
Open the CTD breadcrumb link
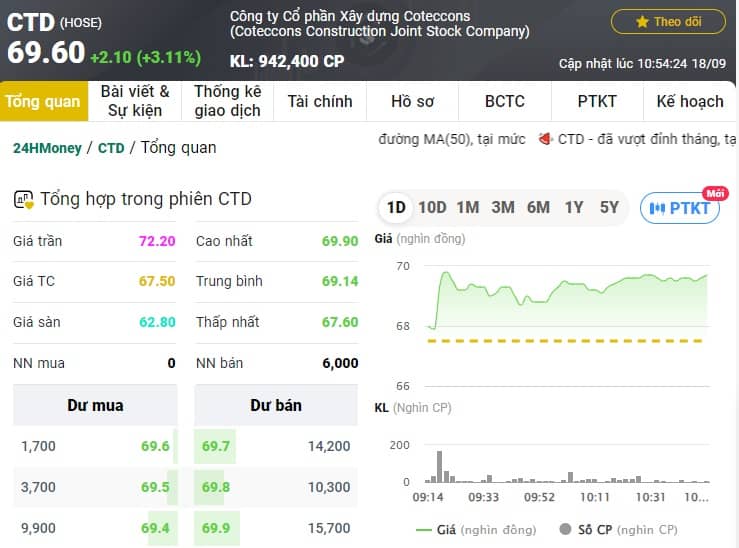pos(111,148)
